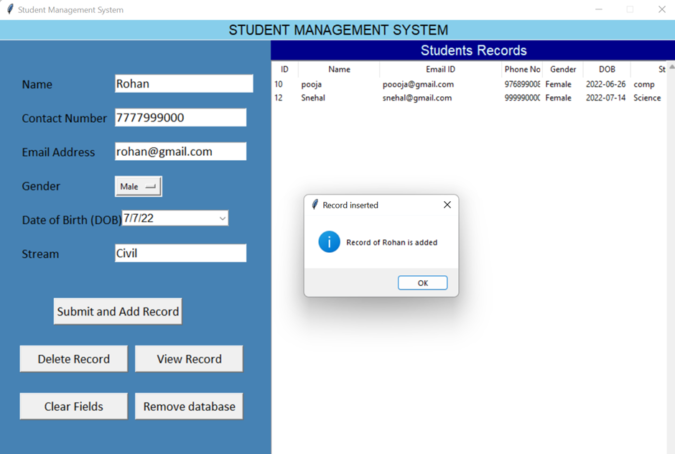Select the pooja record row
The width and height of the screenshot is (675, 454).
(x=469, y=84)
